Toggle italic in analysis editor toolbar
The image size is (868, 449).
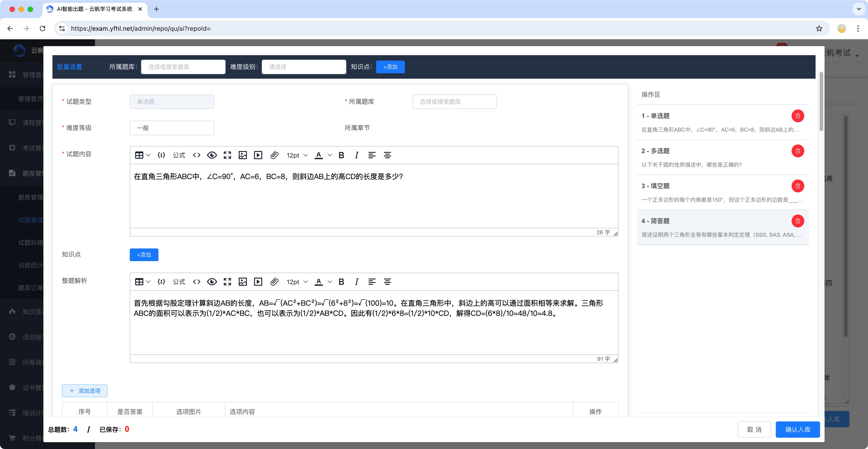pos(356,282)
